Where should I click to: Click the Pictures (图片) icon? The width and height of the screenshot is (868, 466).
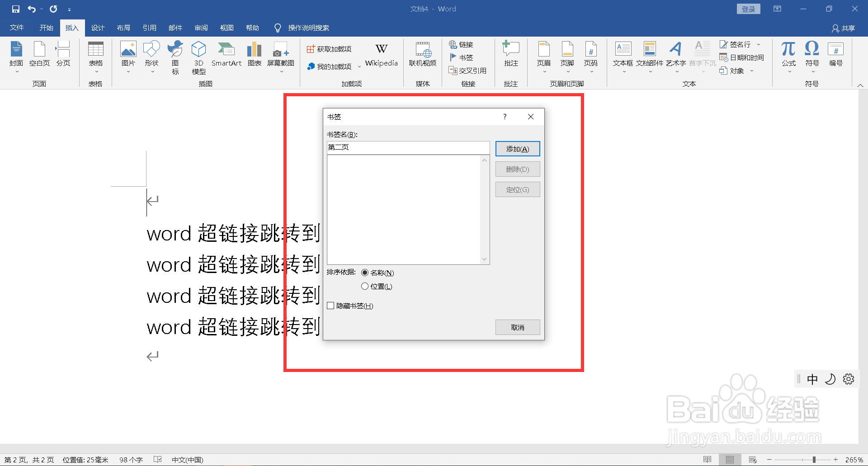[x=128, y=57]
